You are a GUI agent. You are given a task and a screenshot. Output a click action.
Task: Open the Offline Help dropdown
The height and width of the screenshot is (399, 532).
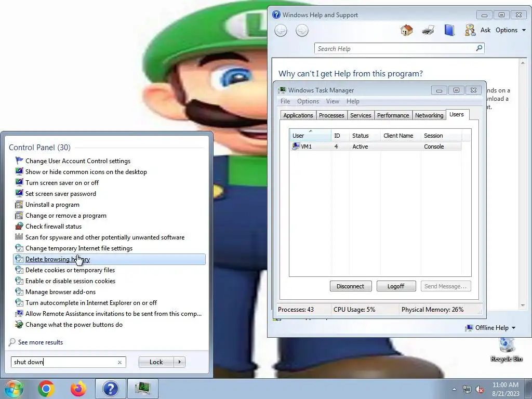point(491,328)
